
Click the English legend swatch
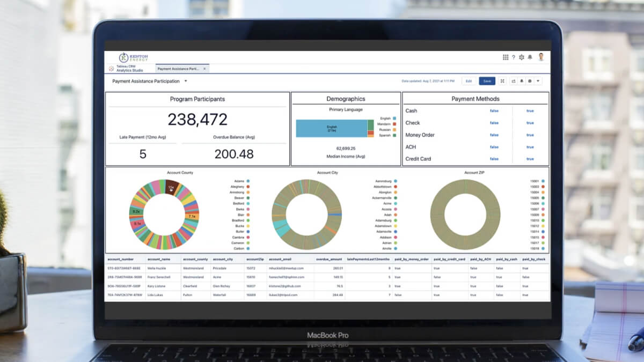point(394,118)
